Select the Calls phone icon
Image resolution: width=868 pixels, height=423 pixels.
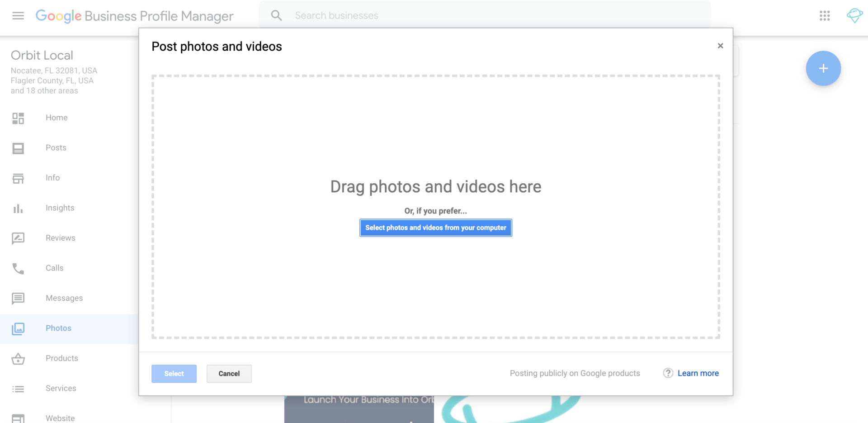tap(18, 268)
